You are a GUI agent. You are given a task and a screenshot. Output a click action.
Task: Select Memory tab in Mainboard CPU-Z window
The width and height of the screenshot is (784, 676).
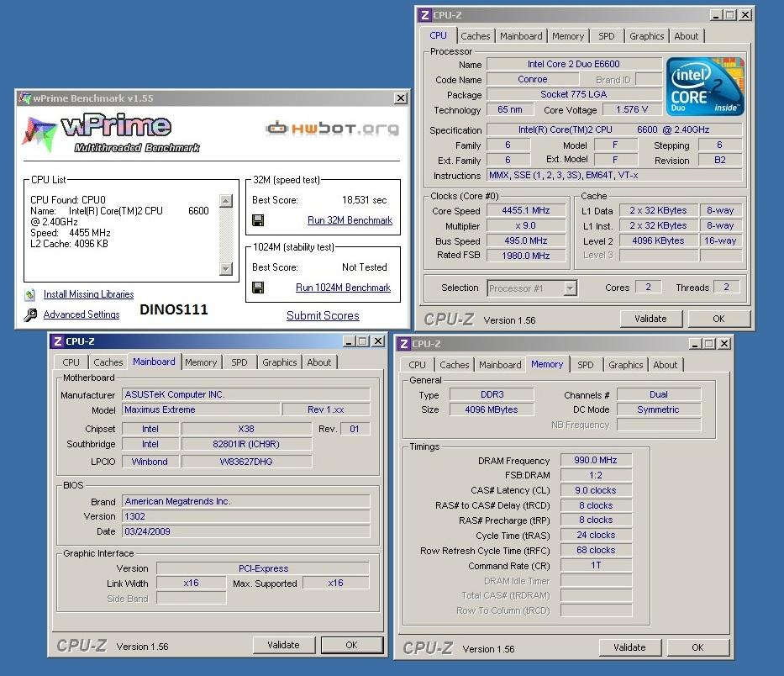click(201, 362)
